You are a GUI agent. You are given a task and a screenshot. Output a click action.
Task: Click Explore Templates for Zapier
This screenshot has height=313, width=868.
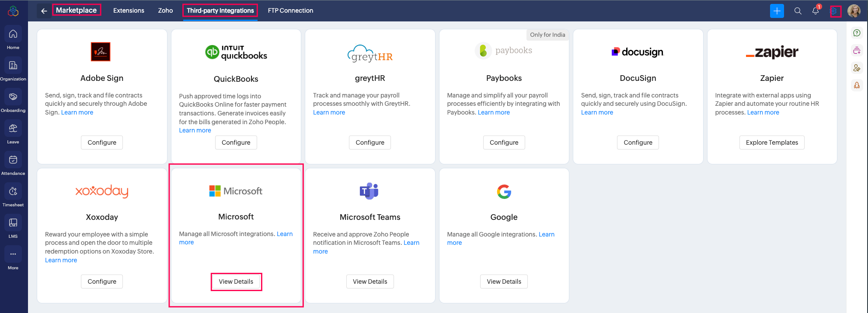click(x=772, y=143)
